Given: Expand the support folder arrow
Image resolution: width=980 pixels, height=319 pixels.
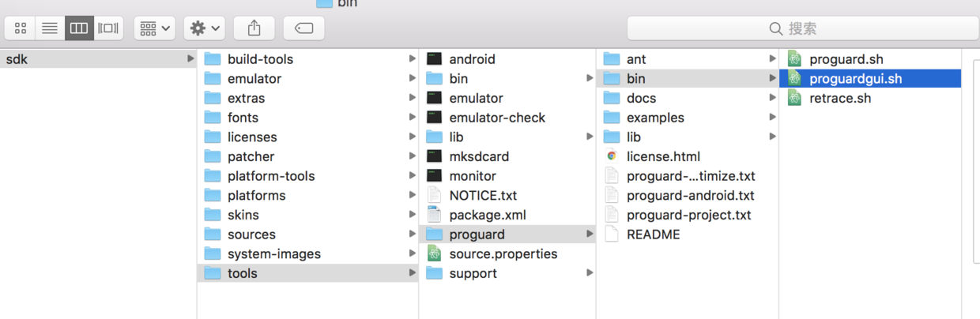Looking at the screenshot, I should [x=590, y=273].
